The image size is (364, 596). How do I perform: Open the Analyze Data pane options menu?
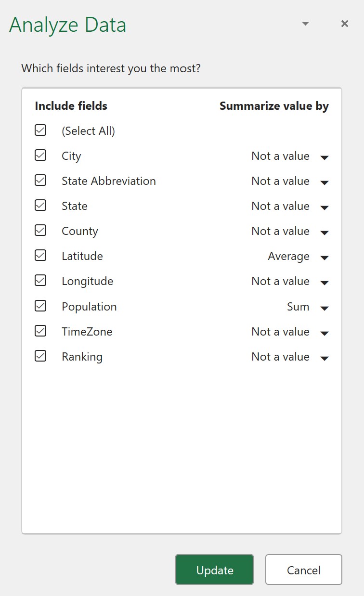click(305, 24)
